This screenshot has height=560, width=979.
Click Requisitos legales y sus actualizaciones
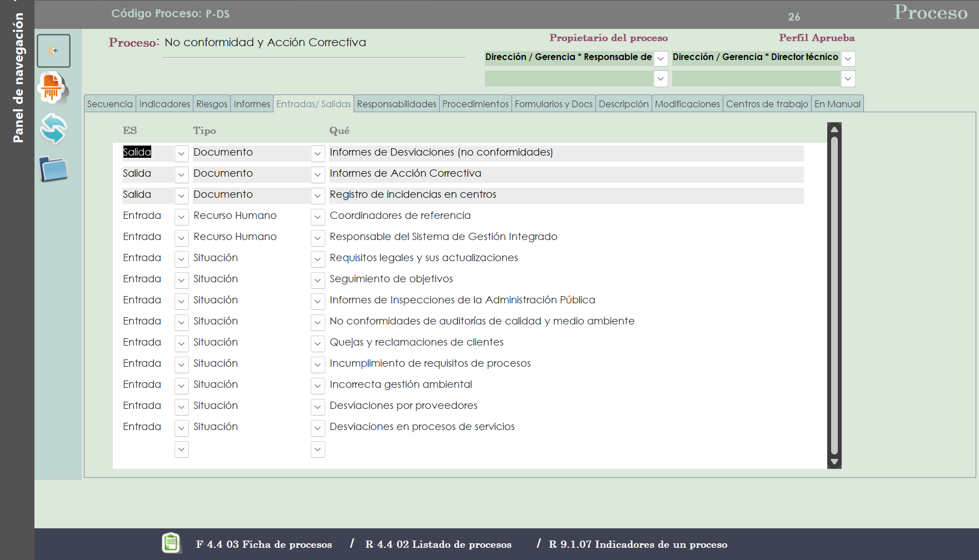click(424, 258)
